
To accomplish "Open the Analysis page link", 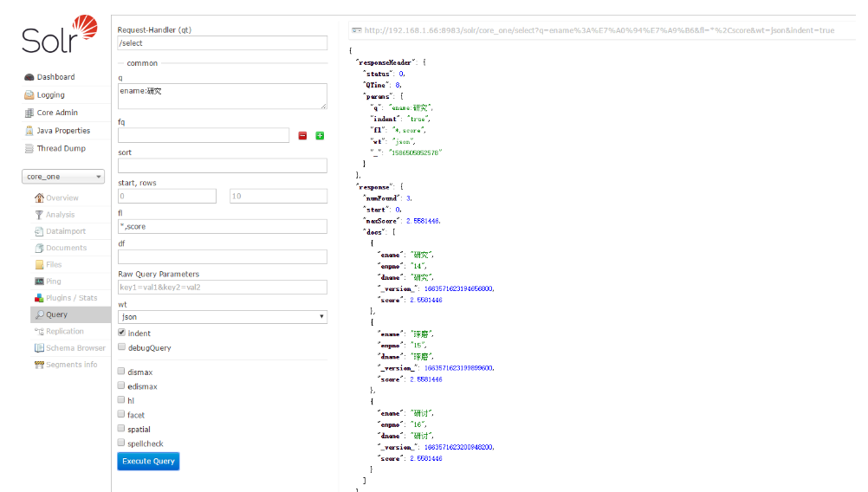I will click(61, 215).
